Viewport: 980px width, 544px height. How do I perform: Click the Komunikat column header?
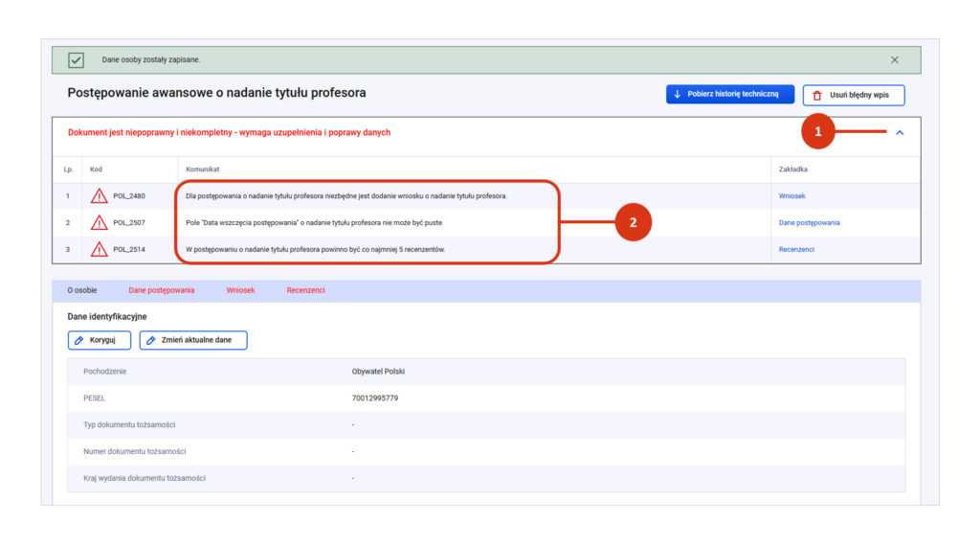pyautogui.click(x=203, y=170)
